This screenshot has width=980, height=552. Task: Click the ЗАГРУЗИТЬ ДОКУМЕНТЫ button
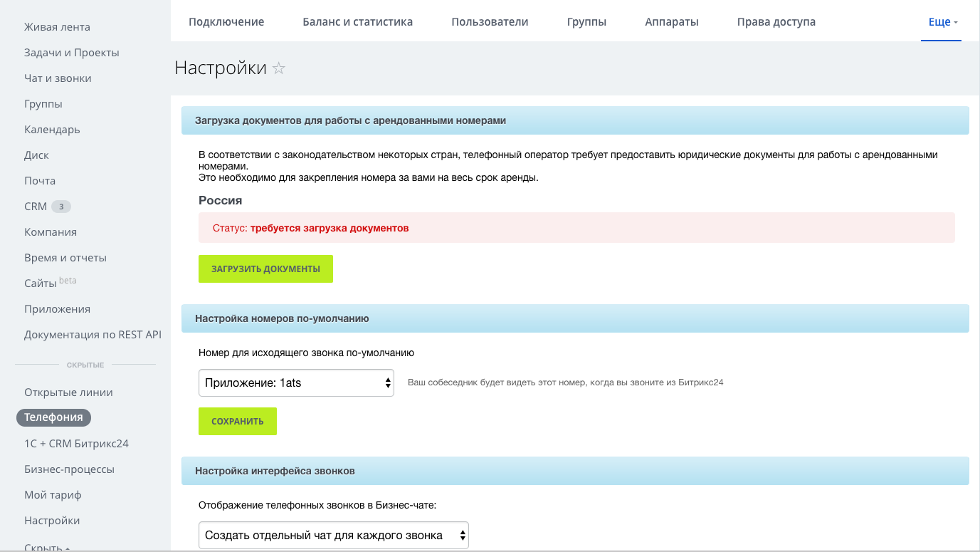tap(265, 269)
